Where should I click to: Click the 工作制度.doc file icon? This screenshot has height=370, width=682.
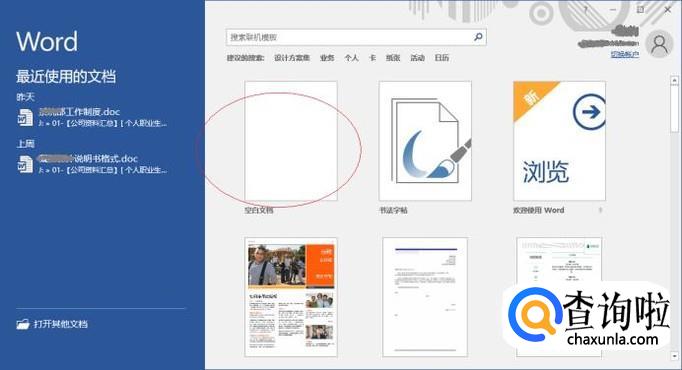[25, 117]
